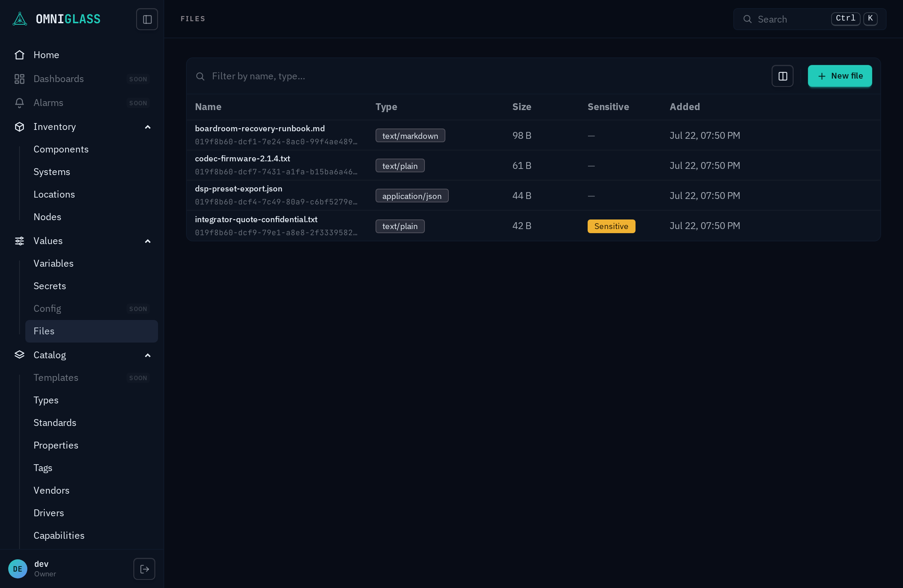Collapse the Values section chevron
The image size is (903, 588).
click(x=147, y=241)
